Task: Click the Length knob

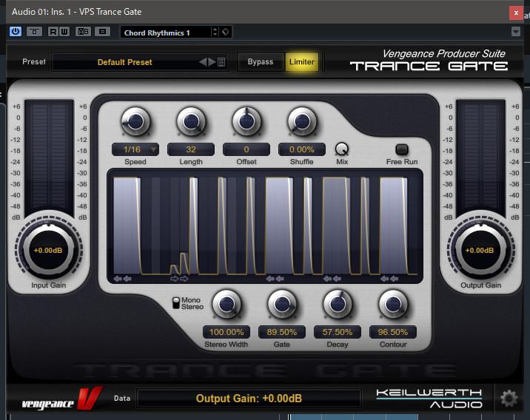Action: pos(191,121)
